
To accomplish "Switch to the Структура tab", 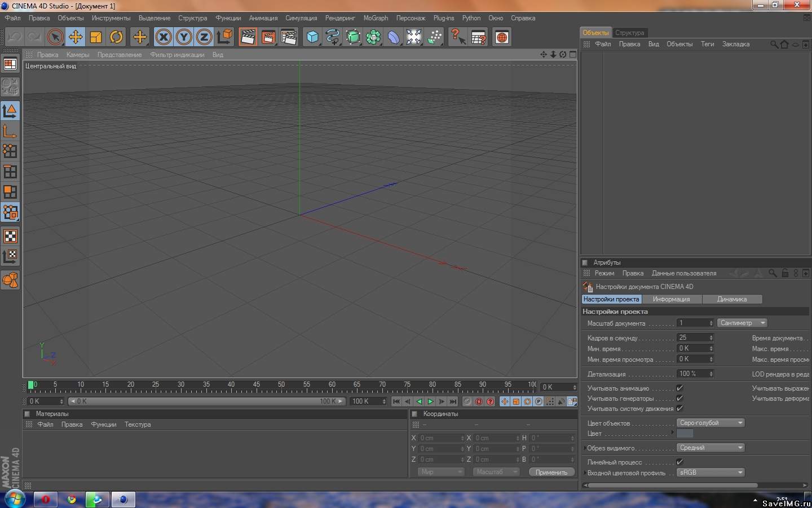I will click(630, 33).
